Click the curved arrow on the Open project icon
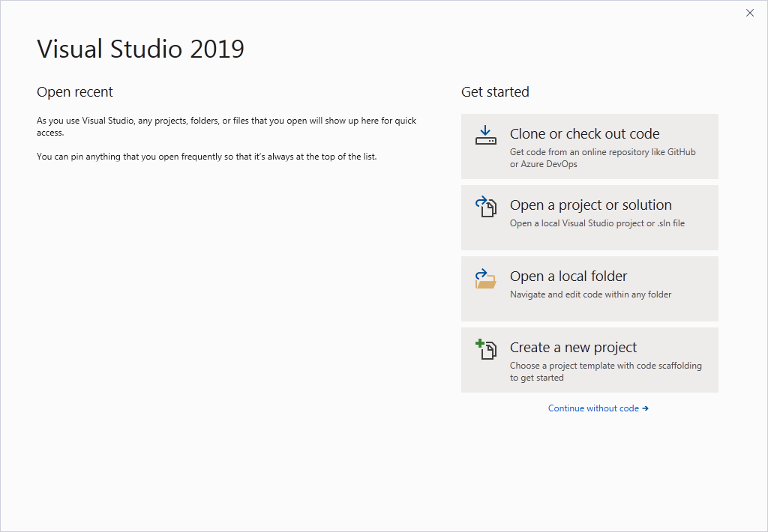768x532 pixels. click(481, 201)
